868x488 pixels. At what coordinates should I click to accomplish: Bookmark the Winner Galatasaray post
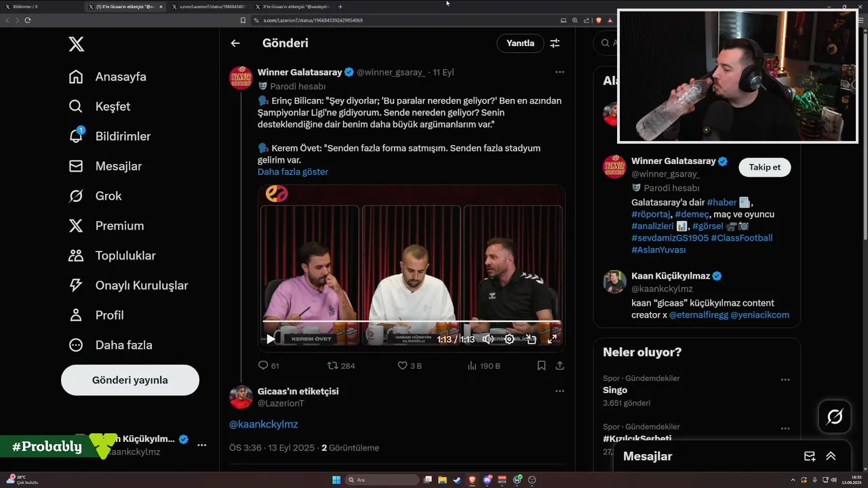pyautogui.click(x=541, y=365)
